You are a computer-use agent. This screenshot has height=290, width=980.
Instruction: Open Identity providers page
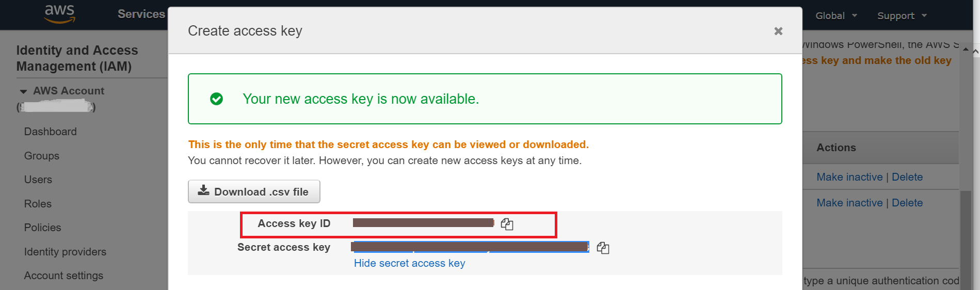[x=65, y=252]
